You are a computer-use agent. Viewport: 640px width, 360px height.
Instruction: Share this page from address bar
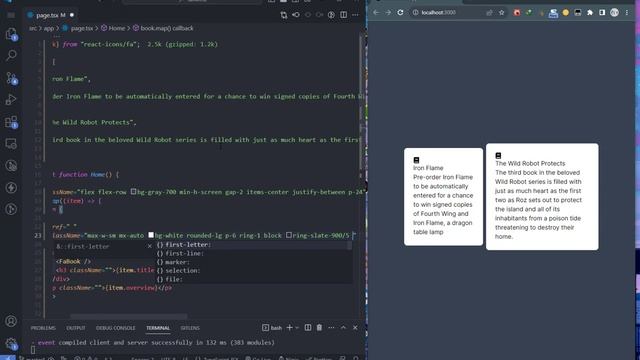(x=489, y=13)
